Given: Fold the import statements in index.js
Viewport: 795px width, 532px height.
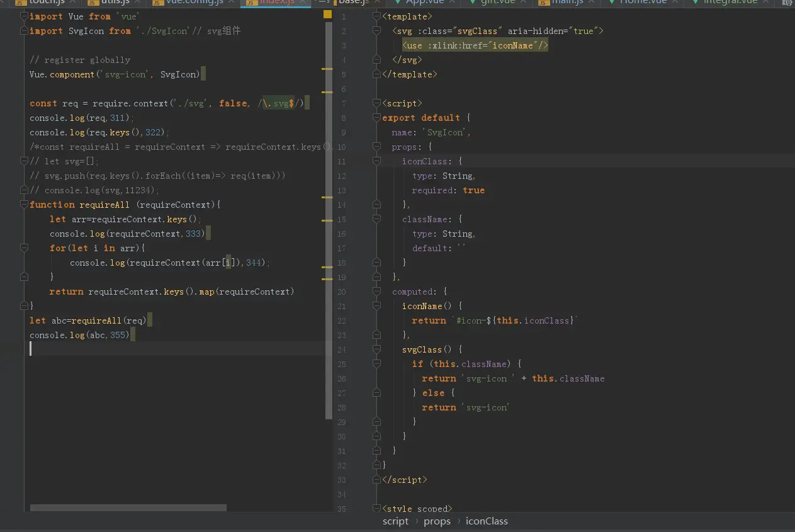Looking at the screenshot, I should click(25, 16).
